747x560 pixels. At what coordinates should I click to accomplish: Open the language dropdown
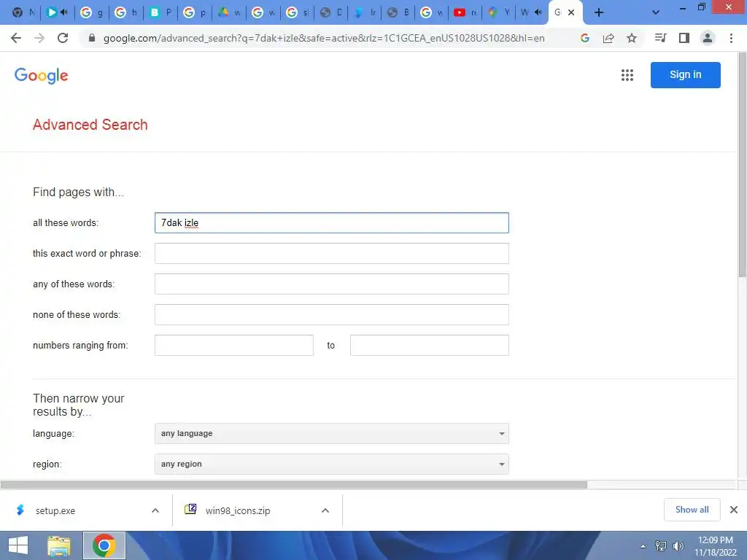[x=332, y=433]
